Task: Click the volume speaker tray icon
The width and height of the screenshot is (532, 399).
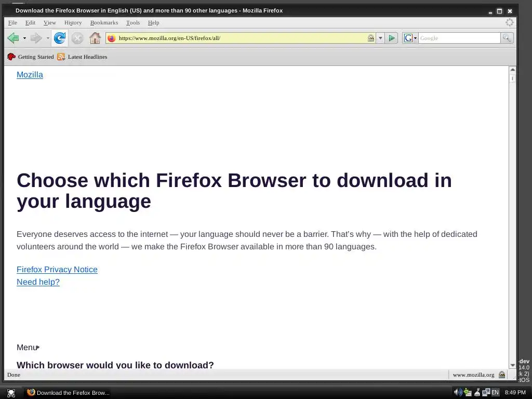Action: click(x=458, y=392)
